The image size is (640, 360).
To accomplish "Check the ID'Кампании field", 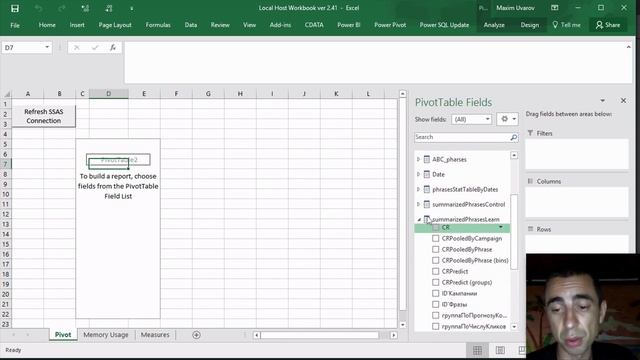I will [436, 293].
